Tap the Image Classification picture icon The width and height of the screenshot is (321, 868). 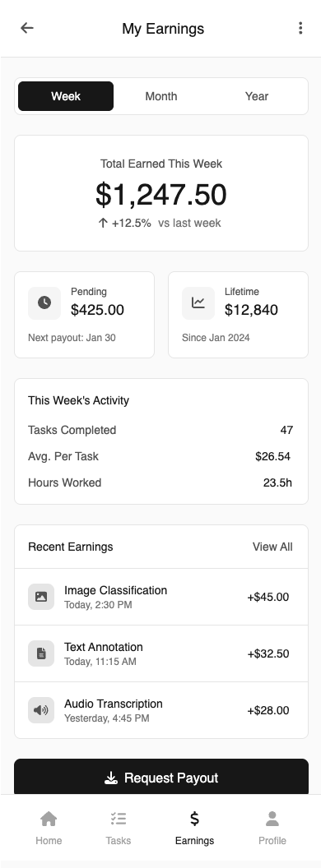41,597
